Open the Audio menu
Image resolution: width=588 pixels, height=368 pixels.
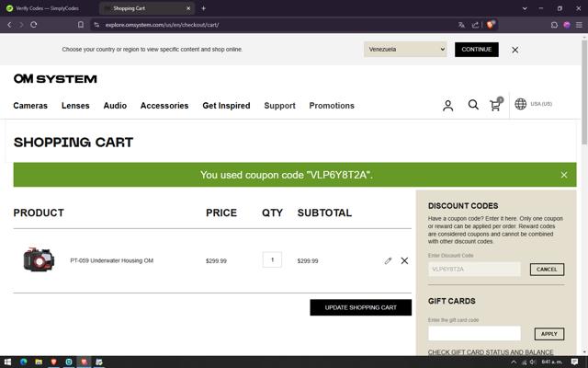[x=115, y=106]
